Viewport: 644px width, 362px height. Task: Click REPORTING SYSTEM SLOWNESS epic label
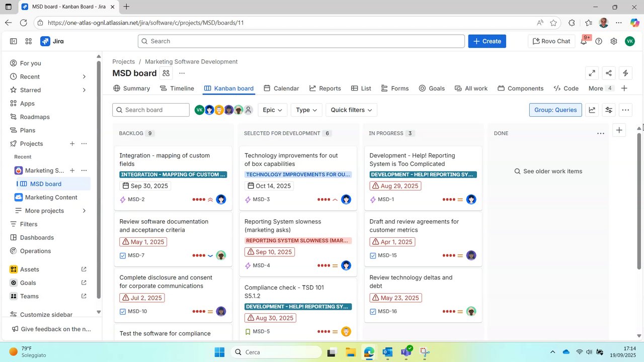click(x=298, y=240)
